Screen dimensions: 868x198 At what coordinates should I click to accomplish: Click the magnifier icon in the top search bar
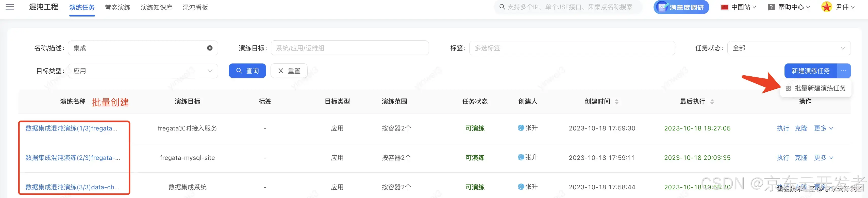point(502,6)
